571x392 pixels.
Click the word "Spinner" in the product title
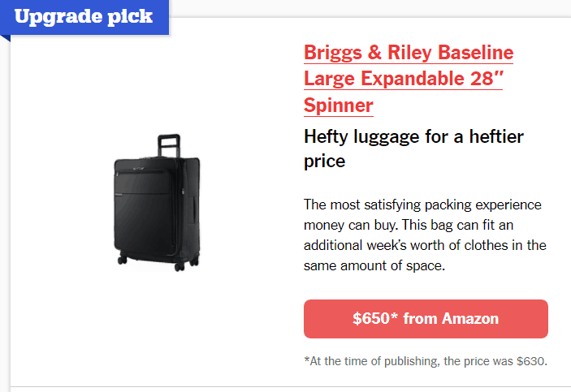pos(339,105)
